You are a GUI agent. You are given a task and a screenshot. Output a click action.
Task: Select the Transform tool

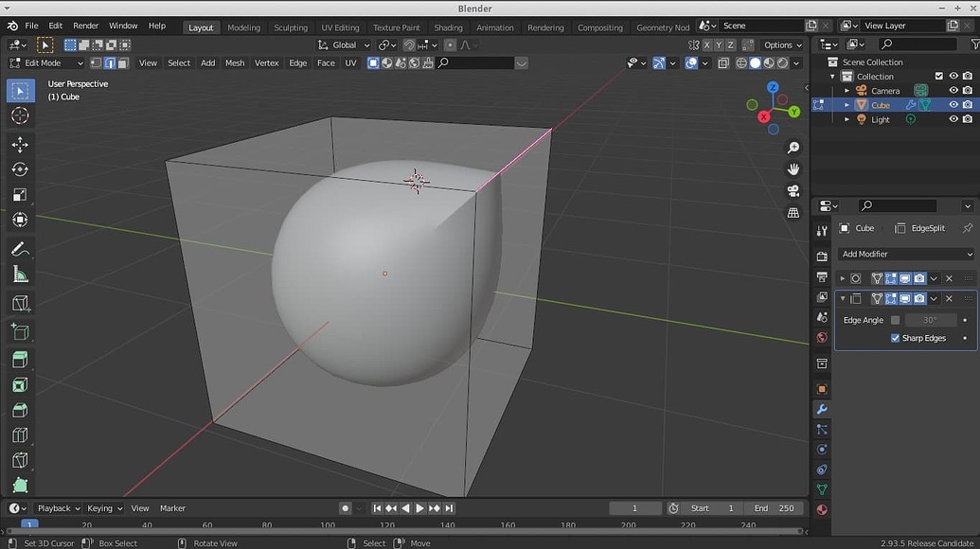(x=20, y=220)
